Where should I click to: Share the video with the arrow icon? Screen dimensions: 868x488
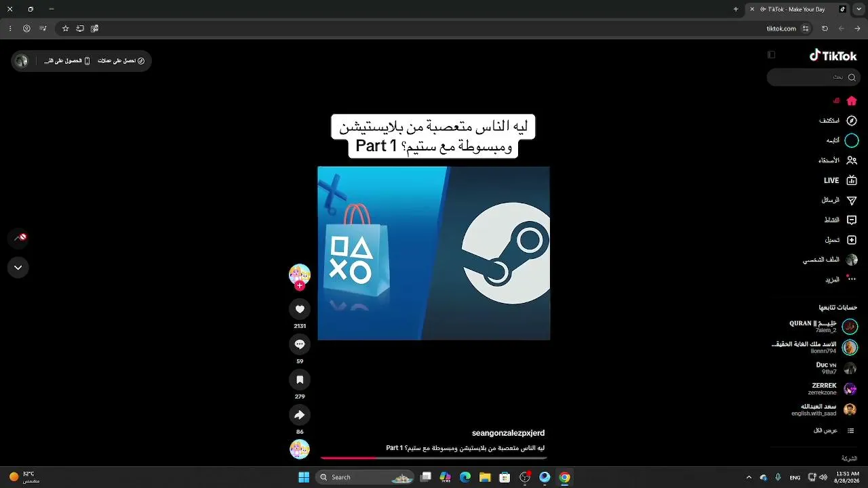click(300, 415)
